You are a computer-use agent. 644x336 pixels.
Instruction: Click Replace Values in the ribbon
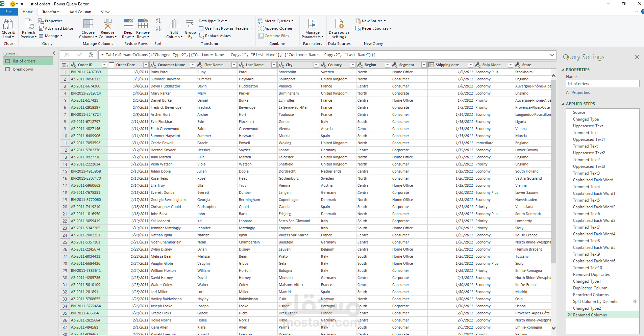(215, 36)
